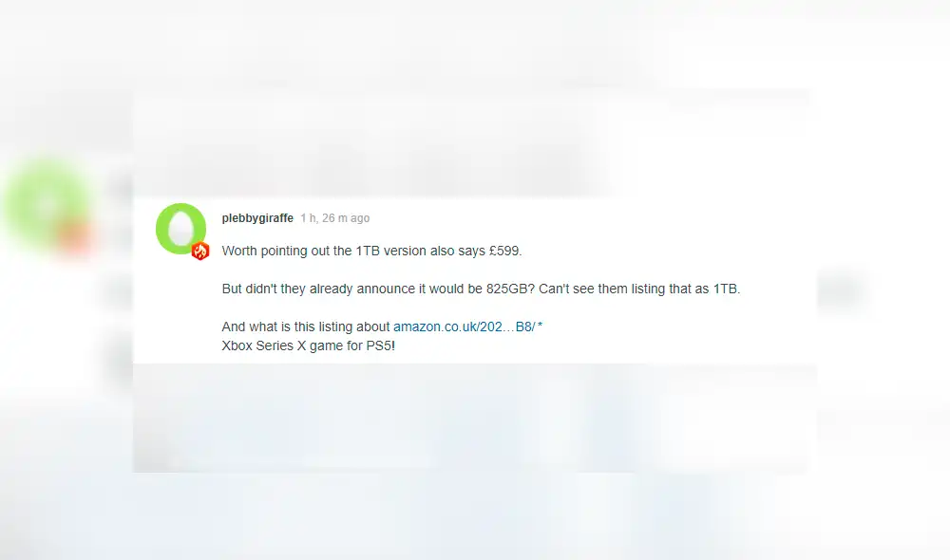This screenshot has width=950, height=560.
Task: Open plebbygiraffe's green egg avatar
Action: click(x=180, y=228)
